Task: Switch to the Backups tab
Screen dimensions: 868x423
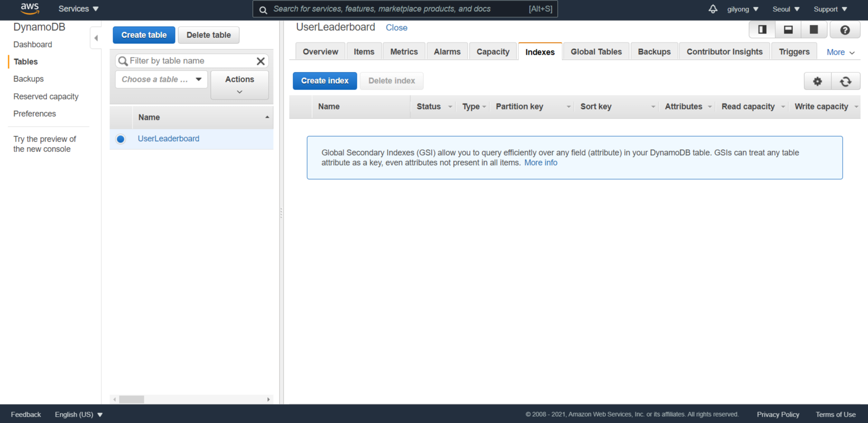Action: pos(654,52)
